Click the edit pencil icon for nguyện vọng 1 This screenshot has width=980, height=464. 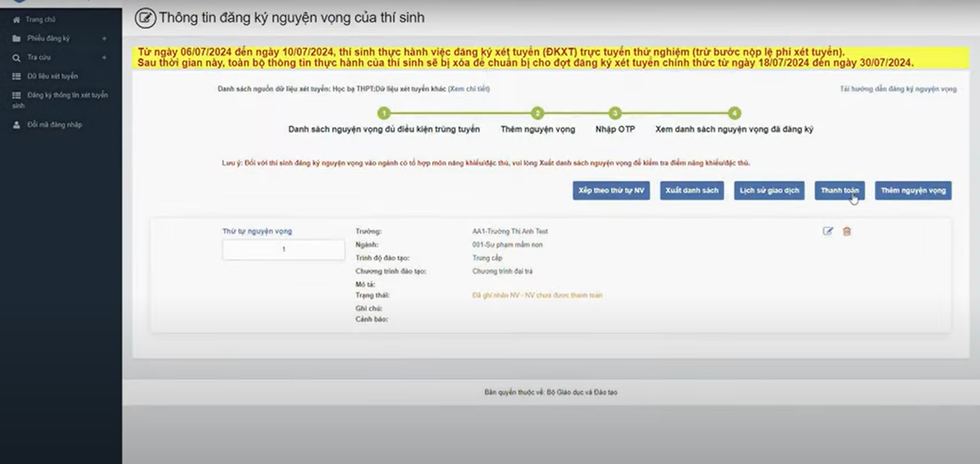pyautogui.click(x=827, y=231)
